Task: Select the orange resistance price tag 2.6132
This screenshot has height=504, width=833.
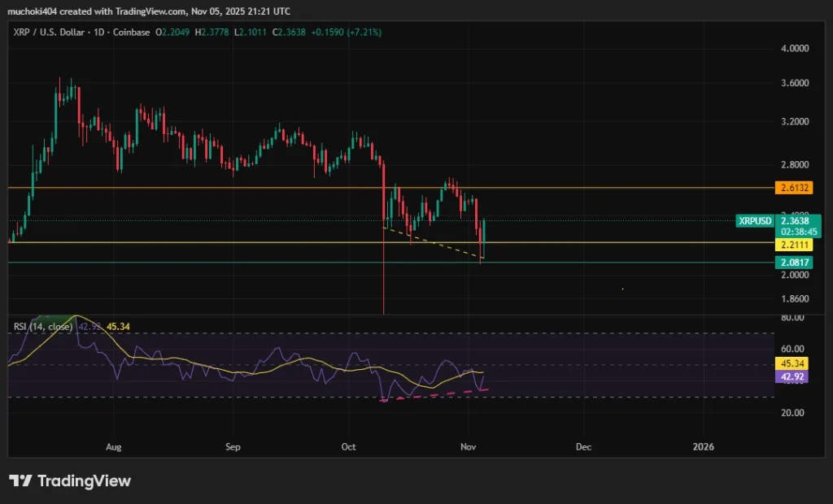Action: coord(793,187)
